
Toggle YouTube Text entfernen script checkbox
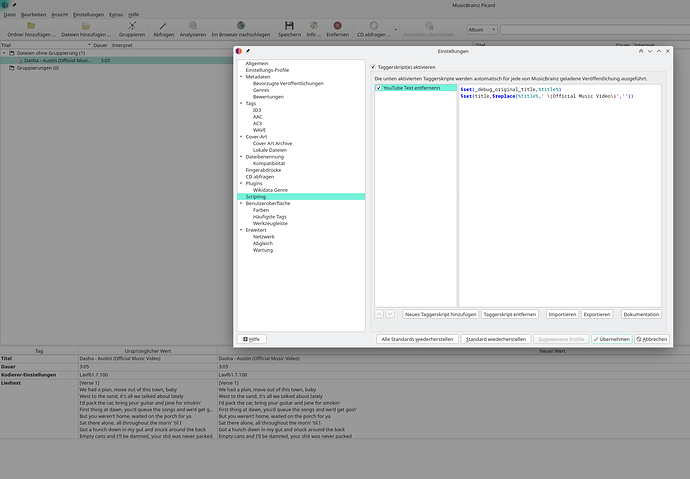point(378,88)
